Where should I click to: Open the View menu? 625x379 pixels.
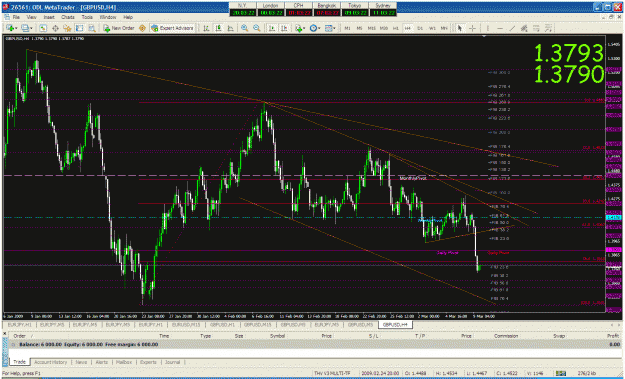tap(31, 17)
